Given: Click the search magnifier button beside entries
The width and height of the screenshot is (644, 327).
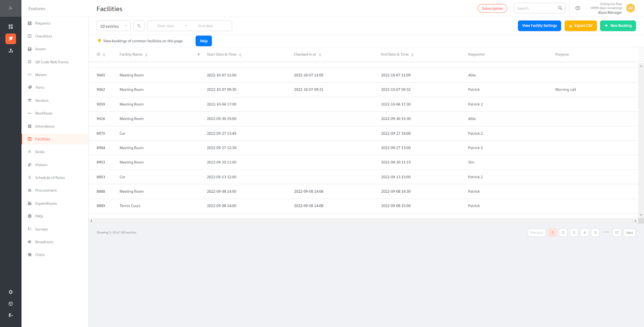Looking at the screenshot, I should click(139, 26).
